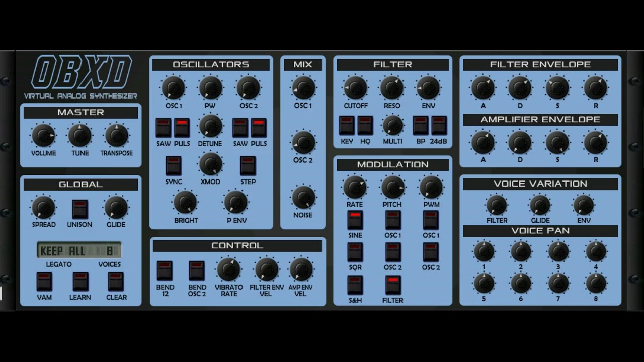Toggle oscillator 2 SAW waveform switch

(240, 128)
